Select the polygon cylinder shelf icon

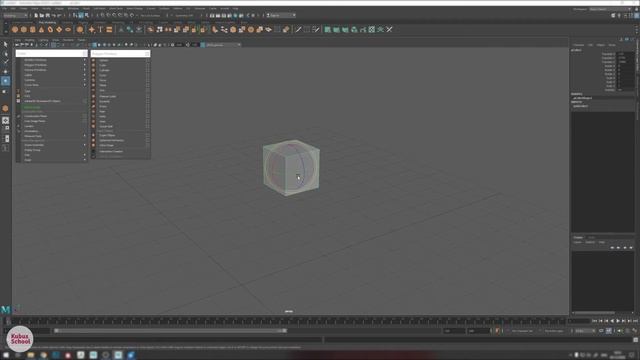coord(33,29)
